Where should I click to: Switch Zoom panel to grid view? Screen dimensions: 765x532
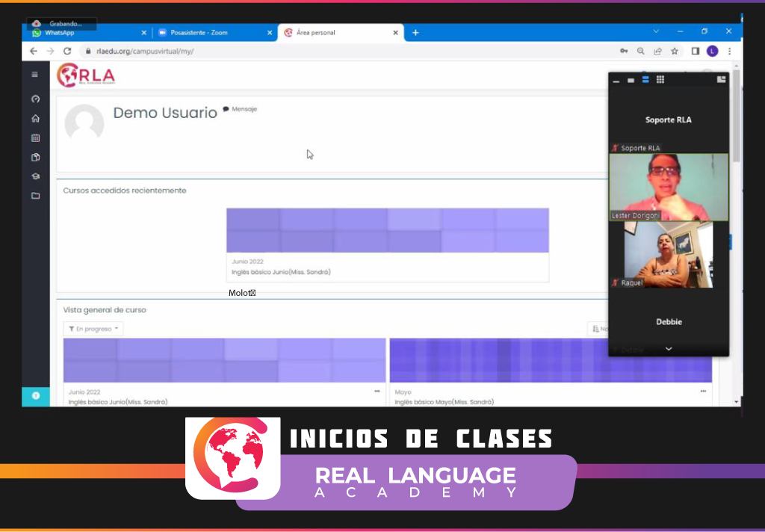pos(660,79)
